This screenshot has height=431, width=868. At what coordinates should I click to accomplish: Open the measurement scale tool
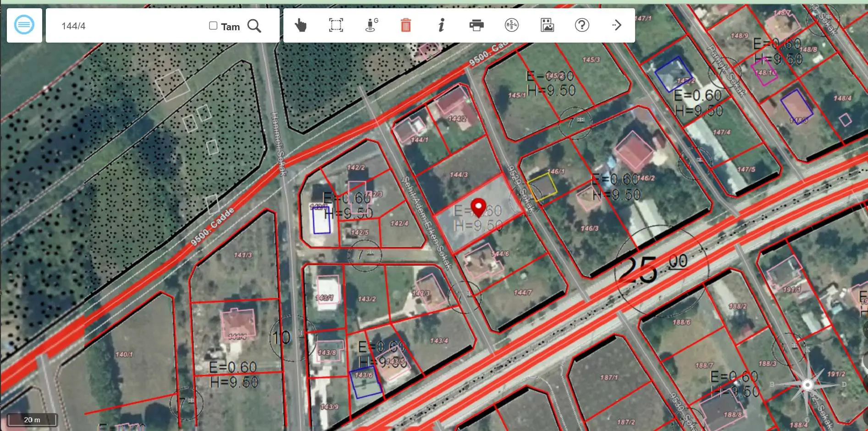click(x=512, y=25)
